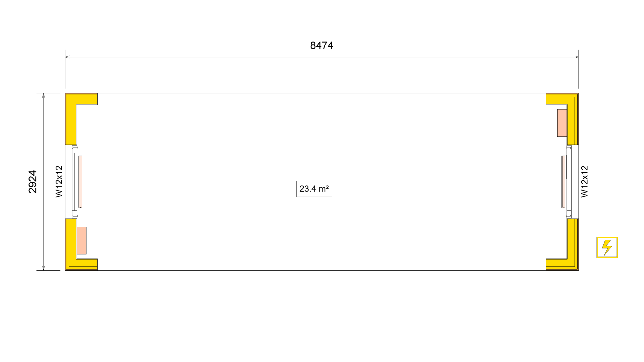
Task: Select the left wall window frame
Action: (x=74, y=182)
